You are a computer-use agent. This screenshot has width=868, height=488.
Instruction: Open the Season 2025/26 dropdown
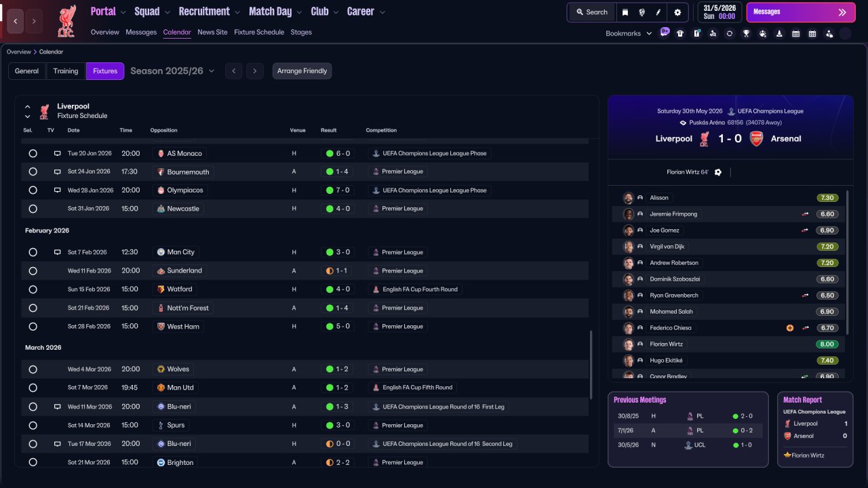click(x=172, y=71)
